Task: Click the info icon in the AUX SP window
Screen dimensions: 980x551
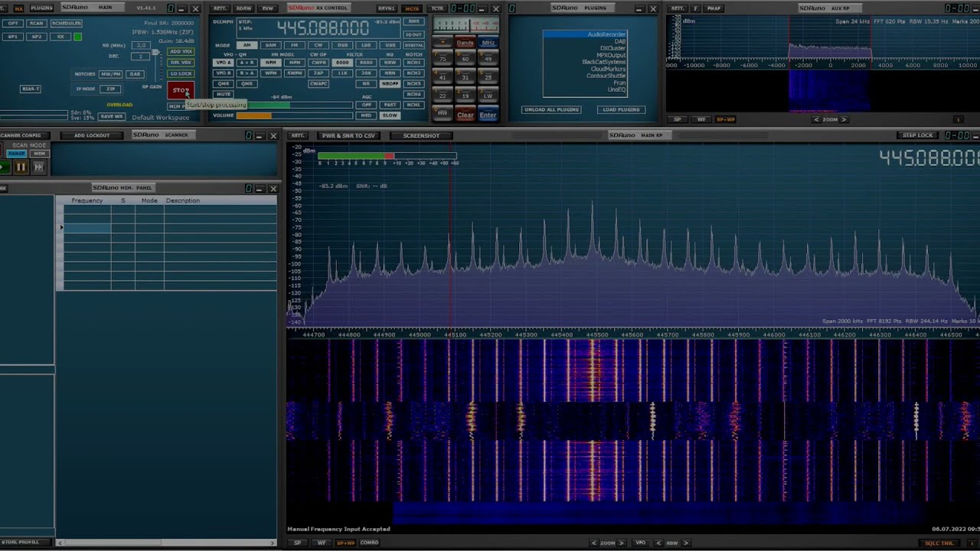Action: 958,119
